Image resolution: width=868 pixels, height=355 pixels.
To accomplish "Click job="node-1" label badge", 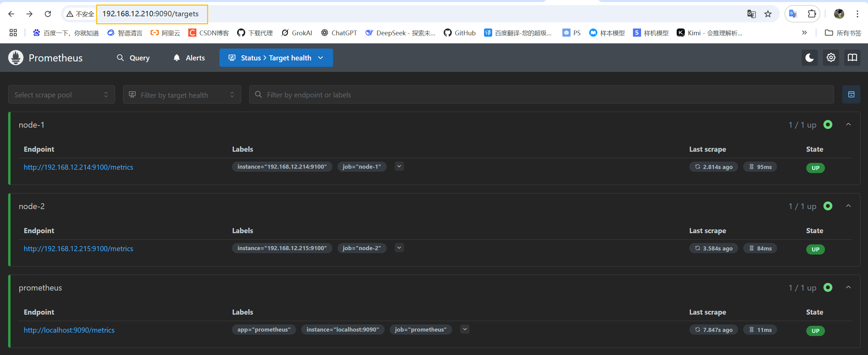I will coord(362,167).
